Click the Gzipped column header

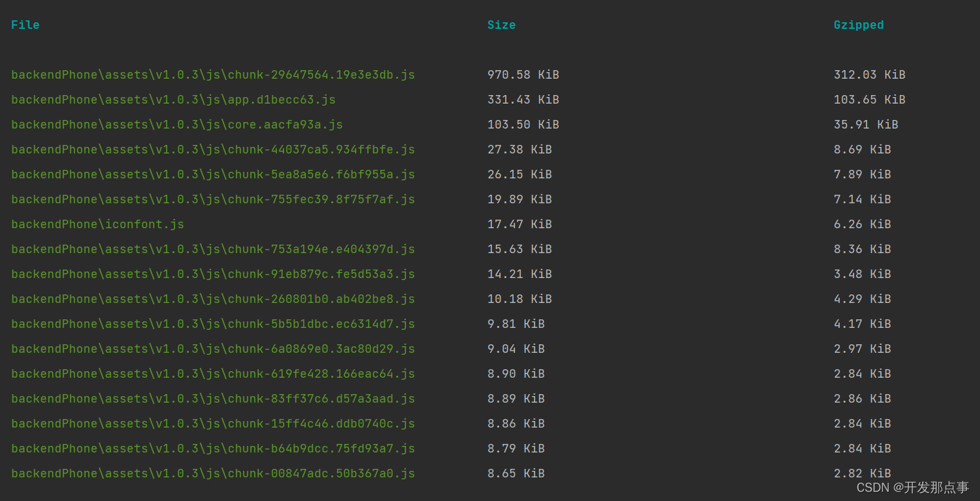(x=859, y=25)
